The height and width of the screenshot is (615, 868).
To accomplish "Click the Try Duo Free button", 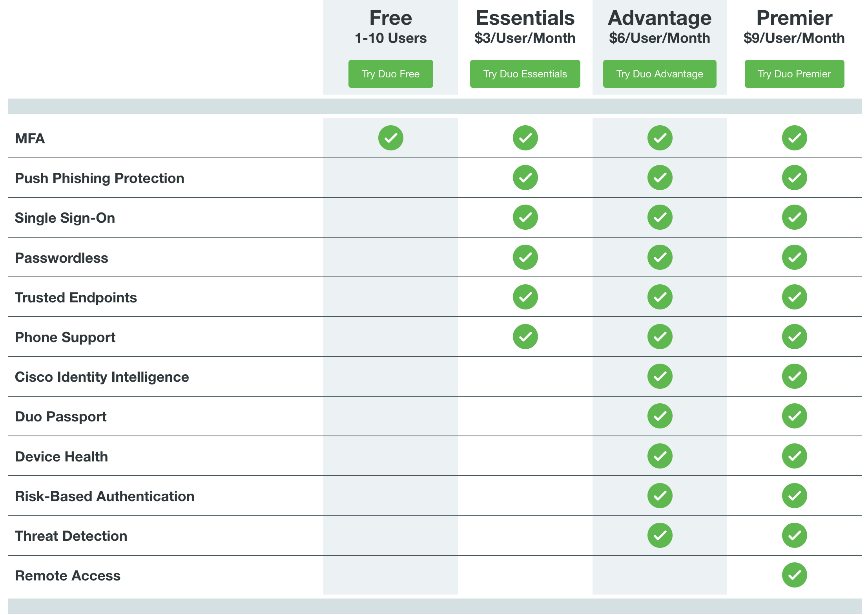I will pyautogui.click(x=390, y=74).
